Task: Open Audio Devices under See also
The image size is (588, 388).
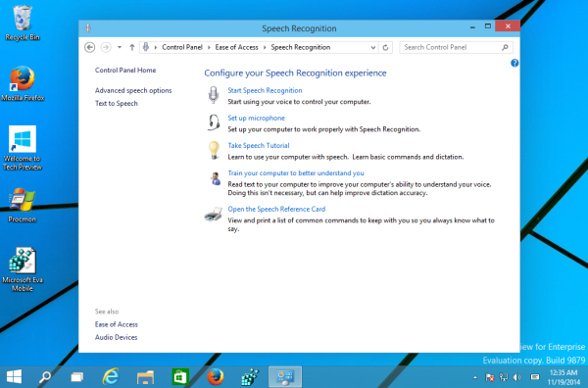Action: [116, 337]
